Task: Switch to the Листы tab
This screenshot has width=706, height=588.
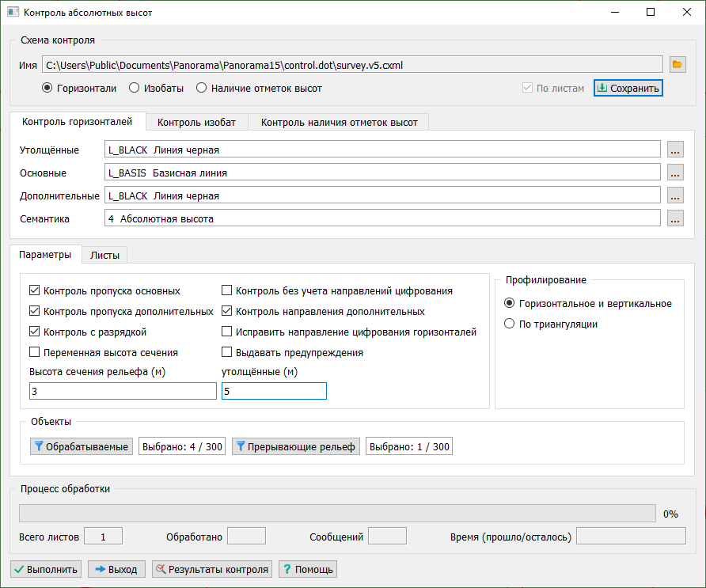Action: point(105,255)
